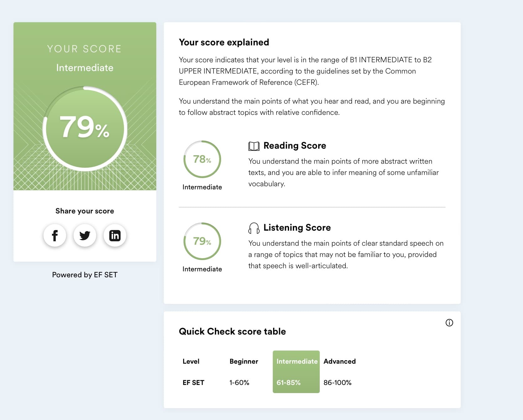This screenshot has width=523, height=420.
Task: Click the 79% overall score circle
Action: (85, 128)
